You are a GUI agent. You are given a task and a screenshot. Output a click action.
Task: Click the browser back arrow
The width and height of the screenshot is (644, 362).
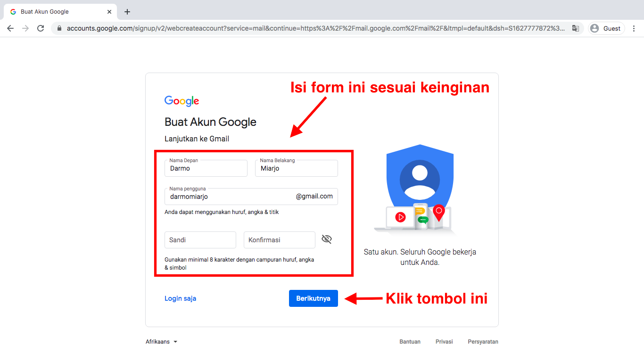pos(10,28)
